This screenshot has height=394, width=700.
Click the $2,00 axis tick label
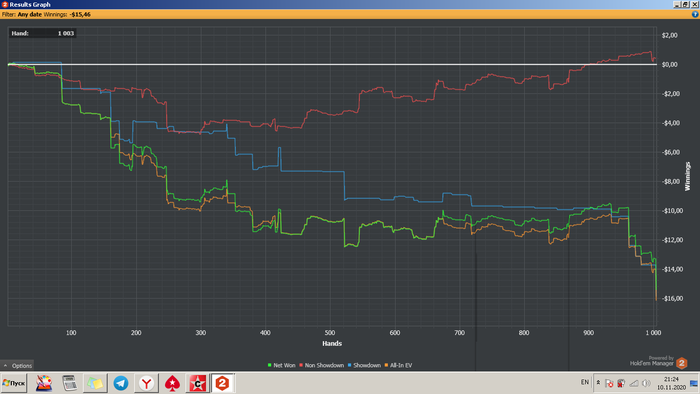669,35
